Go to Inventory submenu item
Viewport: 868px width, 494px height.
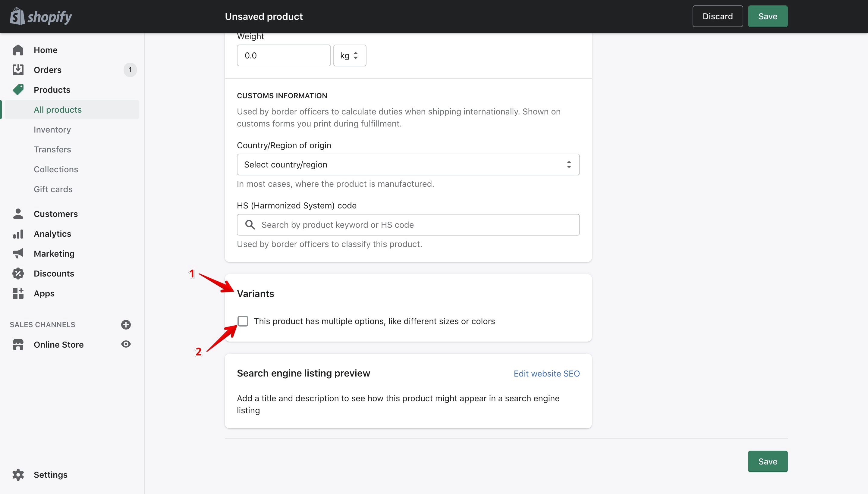point(52,130)
